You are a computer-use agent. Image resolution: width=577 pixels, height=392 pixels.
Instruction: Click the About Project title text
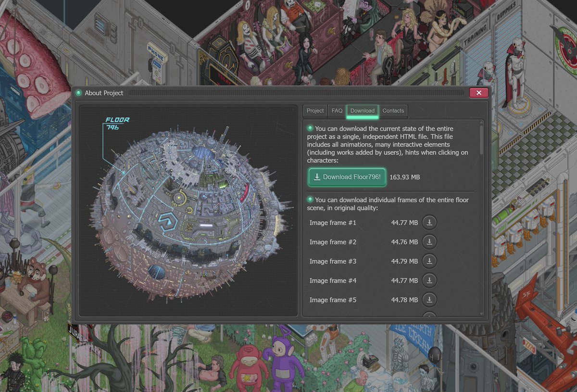click(x=104, y=93)
